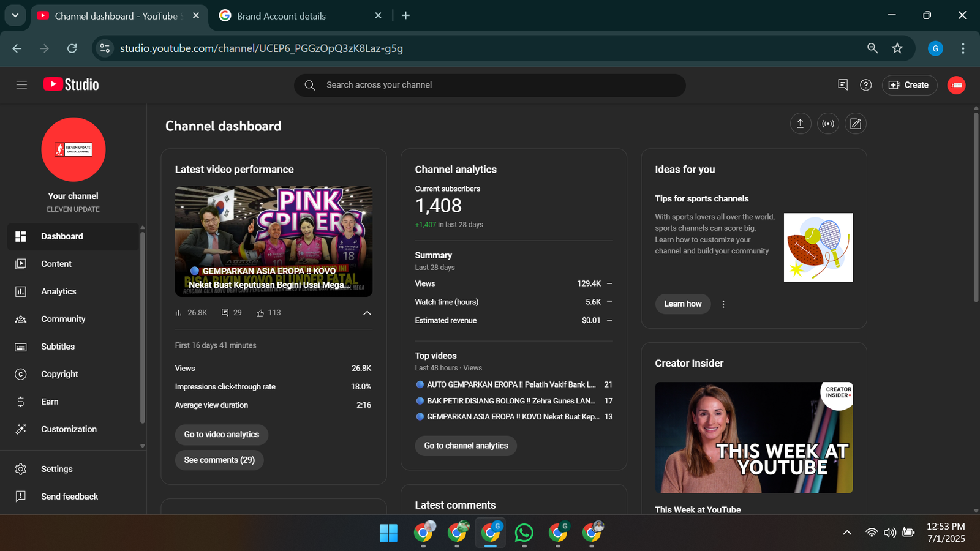The height and width of the screenshot is (551, 980).
Task: Open Analytics in the sidebar
Action: coord(73,291)
